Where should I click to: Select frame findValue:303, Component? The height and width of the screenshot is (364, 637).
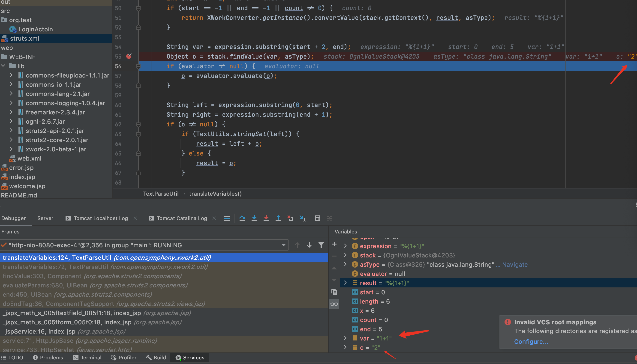point(164,276)
